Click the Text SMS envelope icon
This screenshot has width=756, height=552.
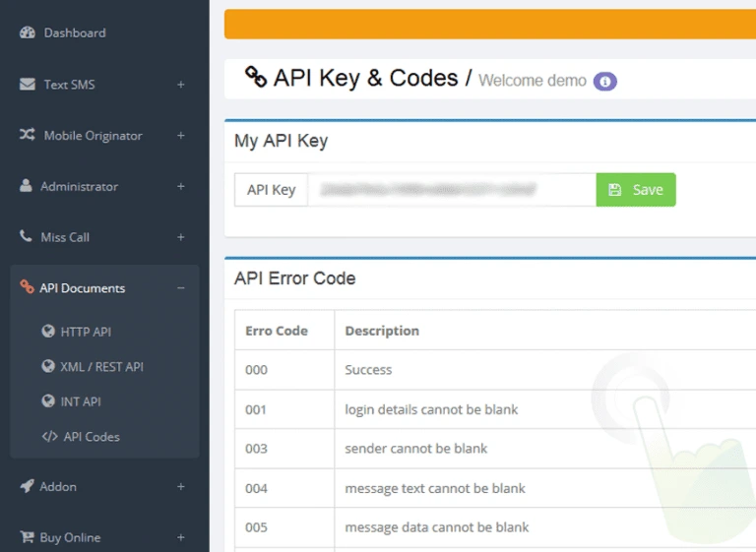point(28,85)
